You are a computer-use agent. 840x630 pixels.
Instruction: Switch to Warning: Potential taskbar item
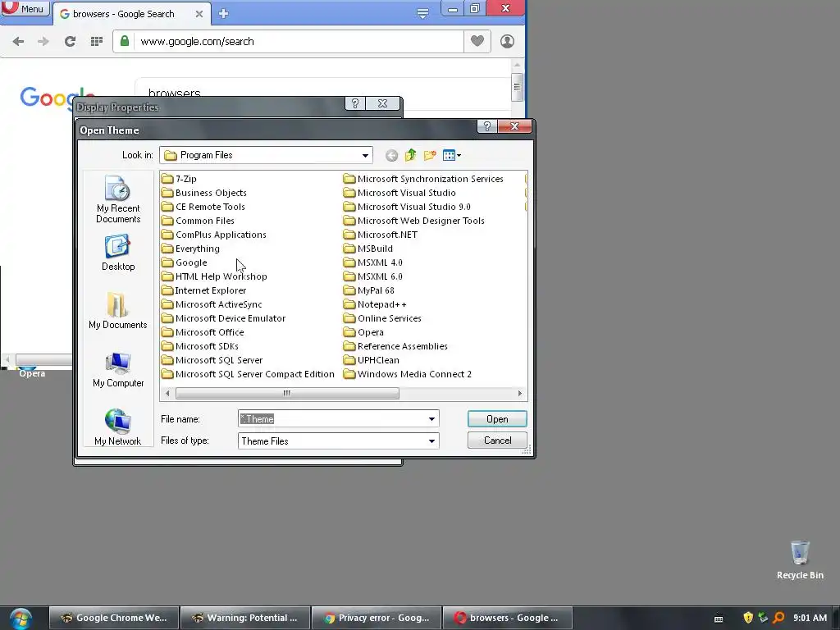245,618
